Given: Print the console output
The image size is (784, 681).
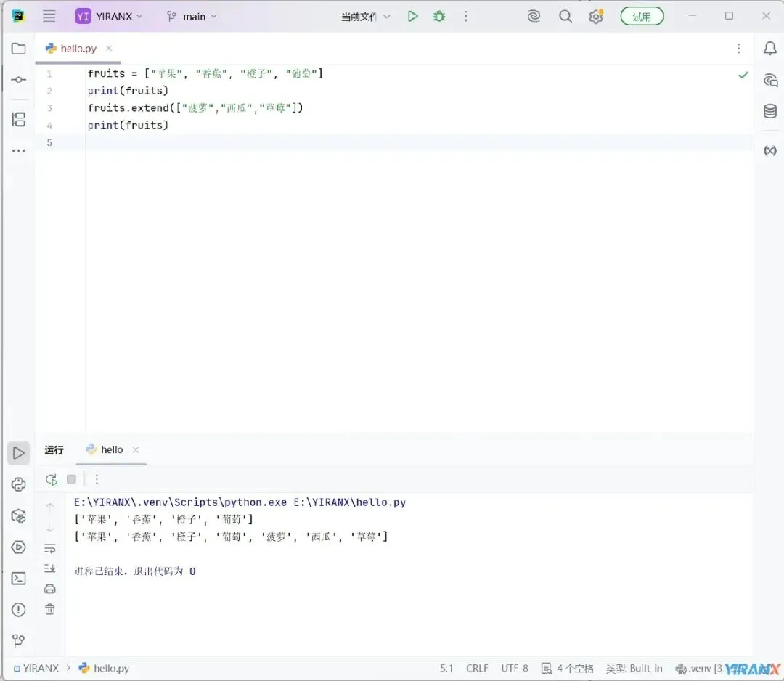Looking at the screenshot, I should pyautogui.click(x=50, y=589).
